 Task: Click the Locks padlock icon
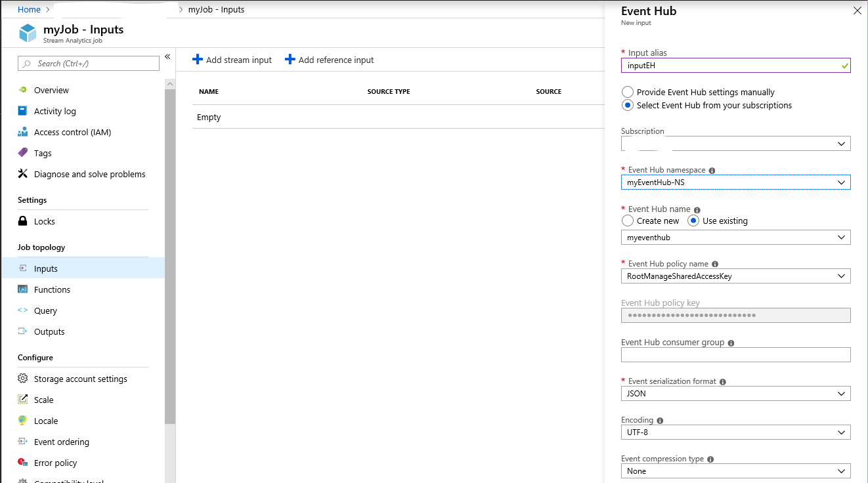23,221
